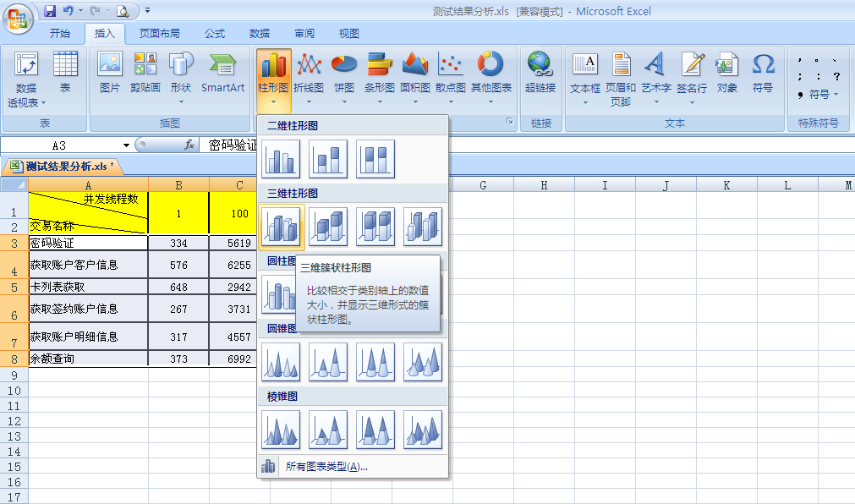Click the Save icon in quick access toolbar
Screen dimensions: 855x504
click(50, 11)
